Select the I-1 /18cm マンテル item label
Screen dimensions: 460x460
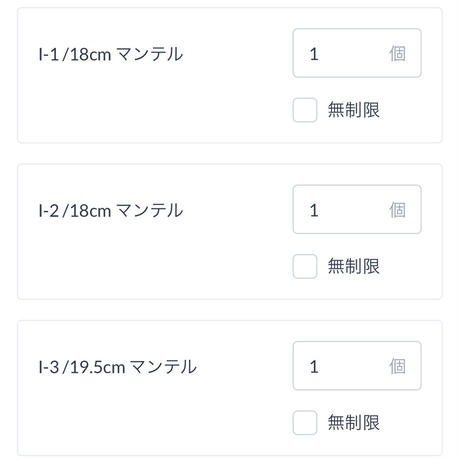pyautogui.click(x=111, y=54)
